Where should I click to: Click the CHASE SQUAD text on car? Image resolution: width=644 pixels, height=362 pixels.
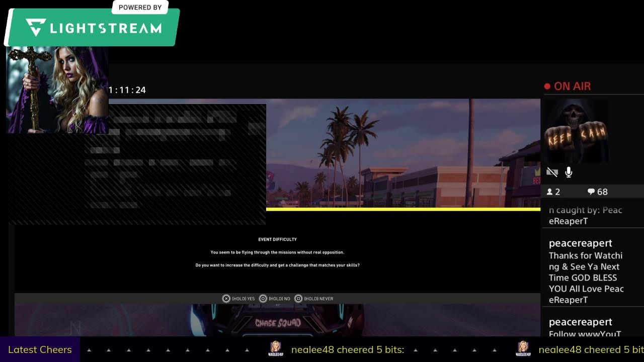[x=278, y=323]
